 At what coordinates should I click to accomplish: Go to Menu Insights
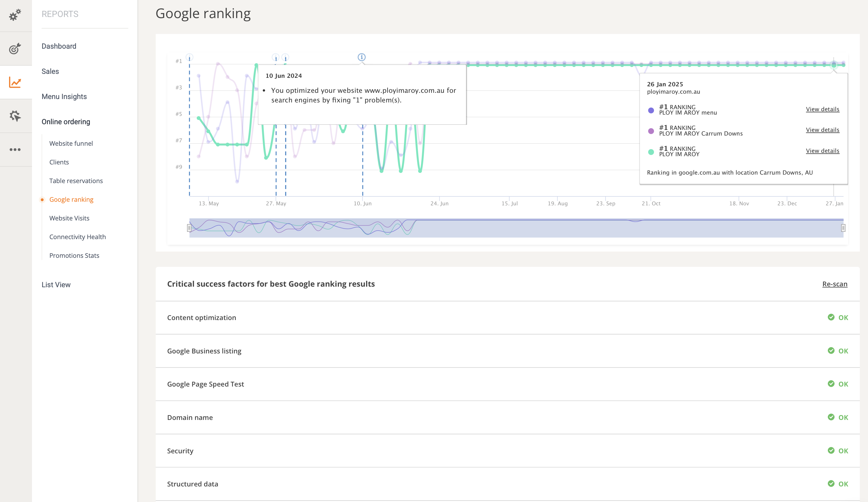click(x=64, y=96)
